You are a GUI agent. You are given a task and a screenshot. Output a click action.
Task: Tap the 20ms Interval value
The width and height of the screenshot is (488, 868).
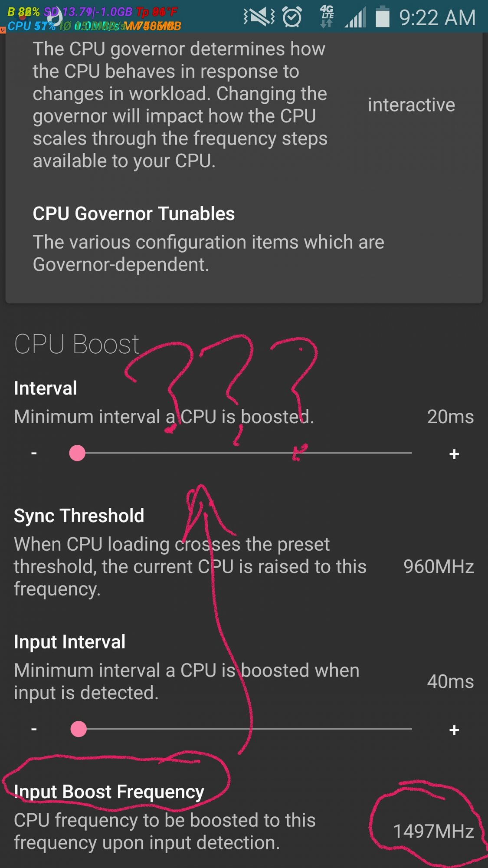[x=450, y=417]
